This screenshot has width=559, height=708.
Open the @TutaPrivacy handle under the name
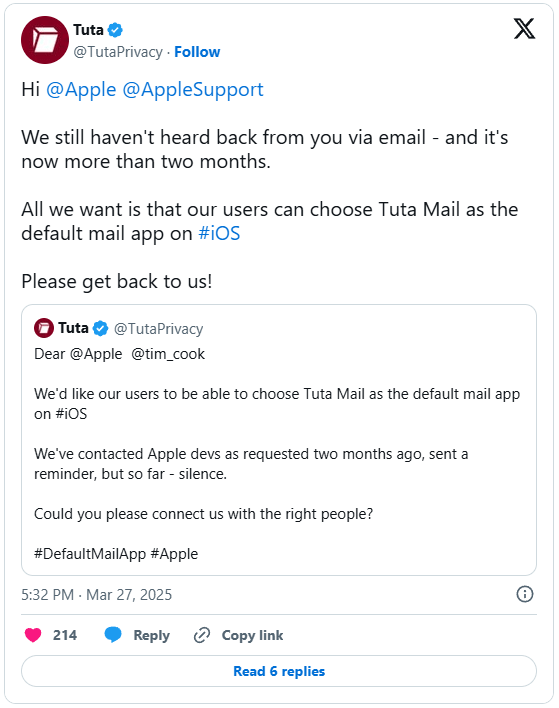coord(118,52)
